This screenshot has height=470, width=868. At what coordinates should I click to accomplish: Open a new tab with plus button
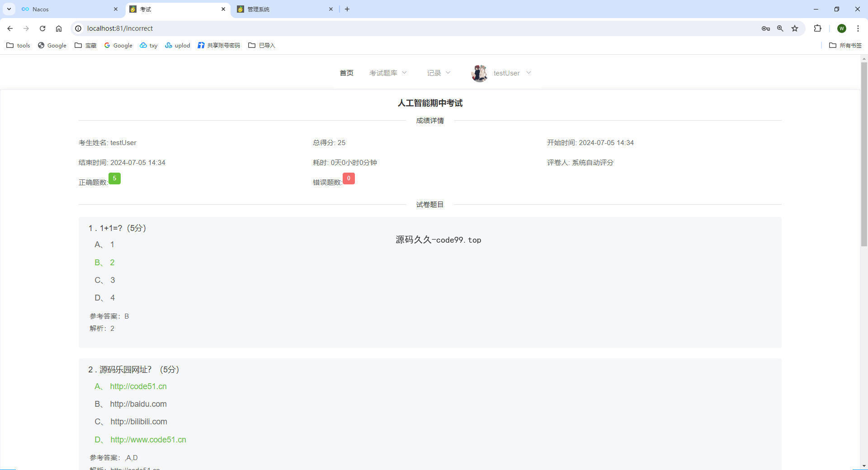click(347, 9)
